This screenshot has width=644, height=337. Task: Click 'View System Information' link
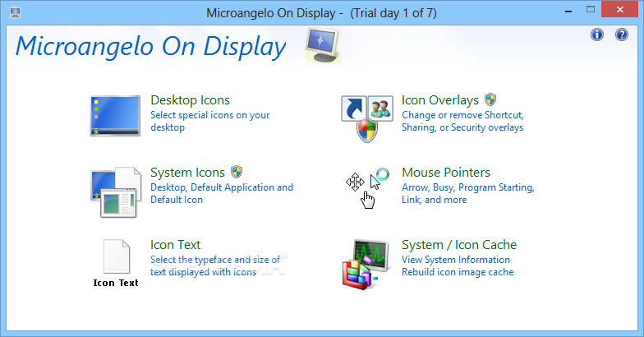(x=456, y=260)
